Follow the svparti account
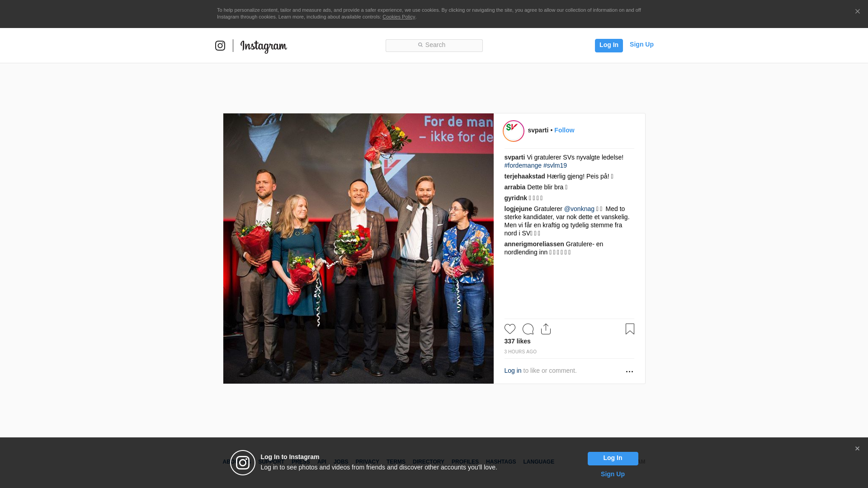 (564, 130)
